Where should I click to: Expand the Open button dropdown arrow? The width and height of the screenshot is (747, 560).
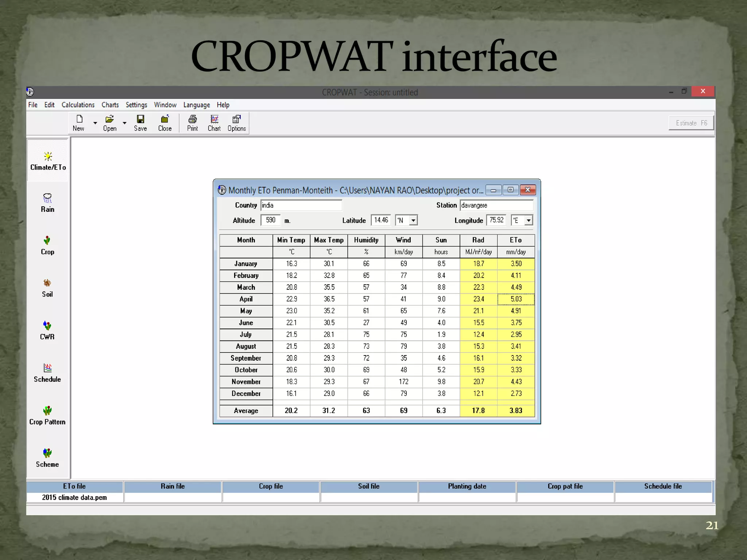coord(124,123)
